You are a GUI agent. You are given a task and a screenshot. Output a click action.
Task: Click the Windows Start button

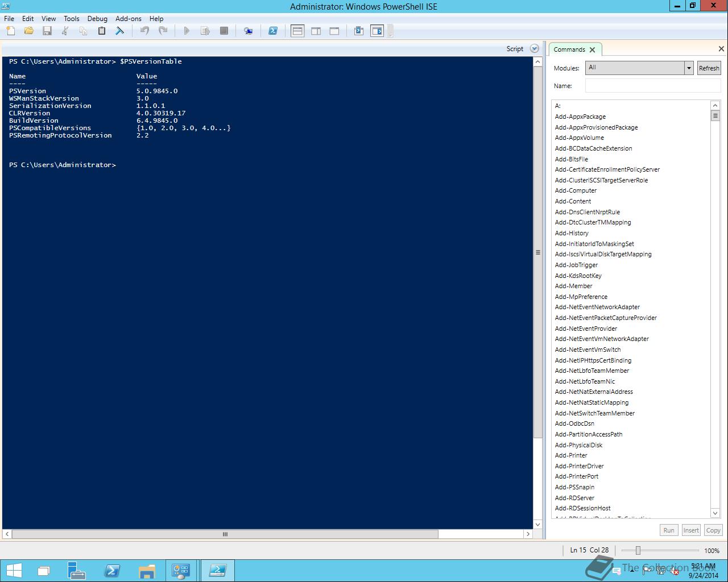coord(14,571)
